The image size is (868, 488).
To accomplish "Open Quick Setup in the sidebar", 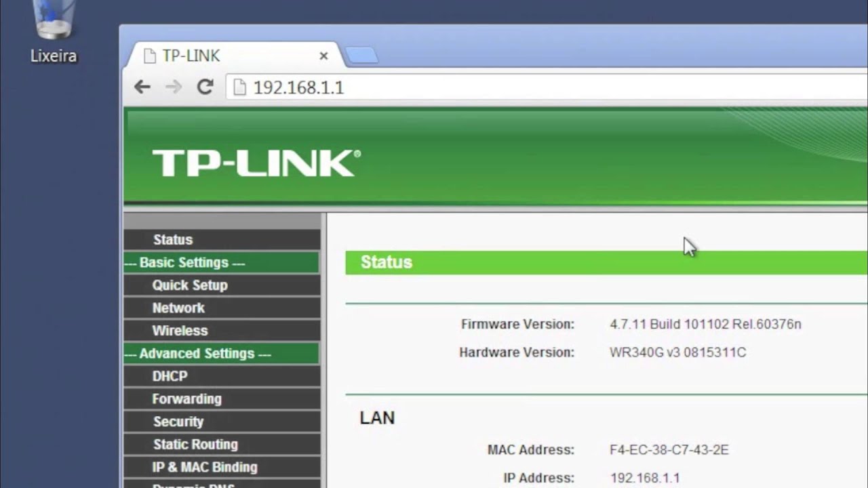I will pyautogui.click(x=221, y=285).
